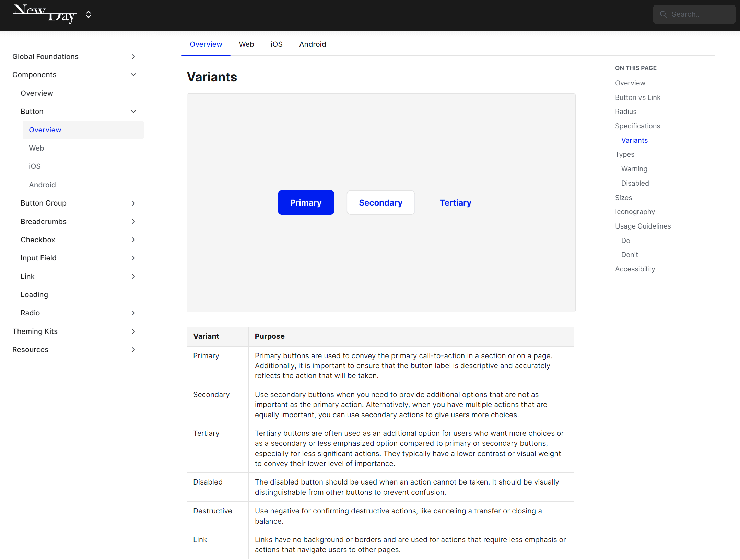
Task: Switch to the Android tab
Action: tap(312, 44)
